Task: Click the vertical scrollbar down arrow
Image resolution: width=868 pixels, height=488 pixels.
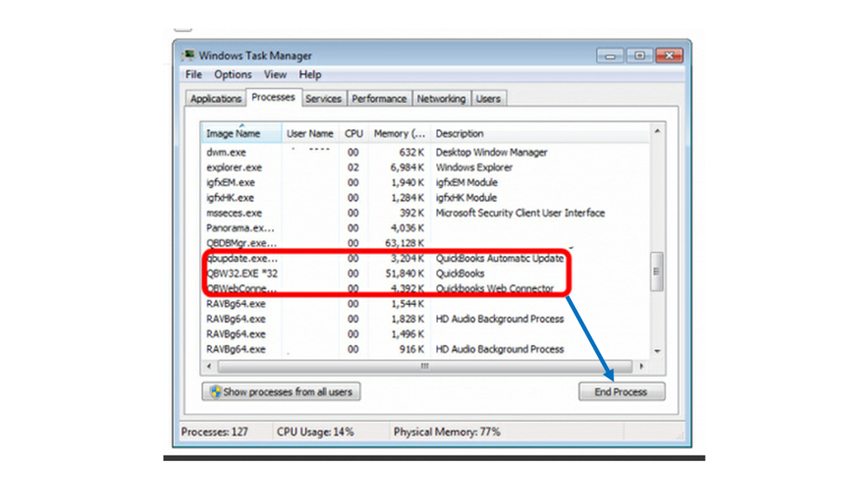Action: pos(657,352)
